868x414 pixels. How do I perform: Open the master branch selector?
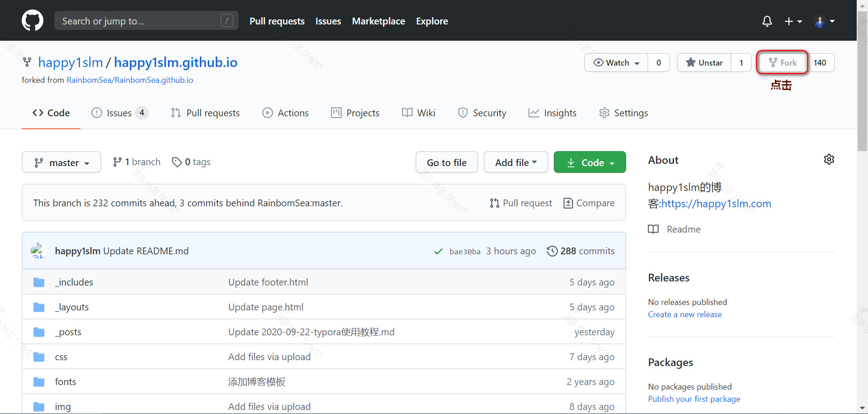pos(61,162)
